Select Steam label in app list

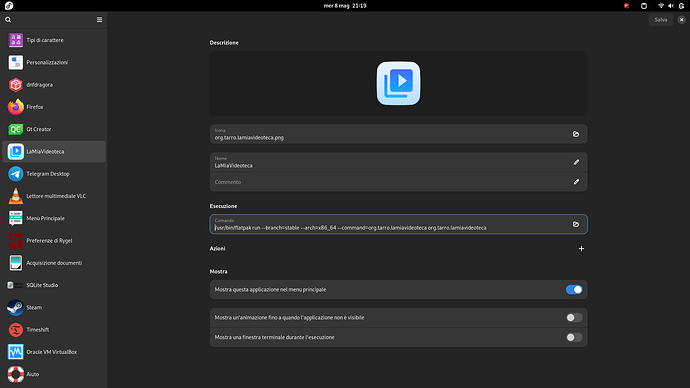34,307
